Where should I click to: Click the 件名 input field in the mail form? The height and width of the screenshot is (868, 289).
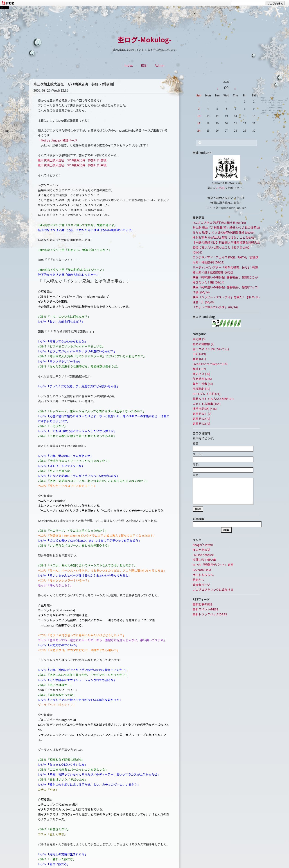223,470
